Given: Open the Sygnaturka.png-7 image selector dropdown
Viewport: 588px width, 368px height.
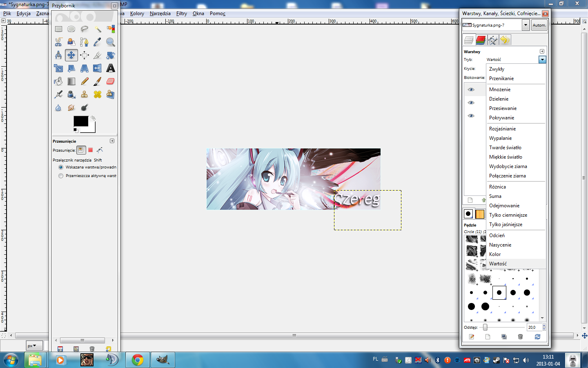Looking at the screenshot, I should [x=526, y=25].
